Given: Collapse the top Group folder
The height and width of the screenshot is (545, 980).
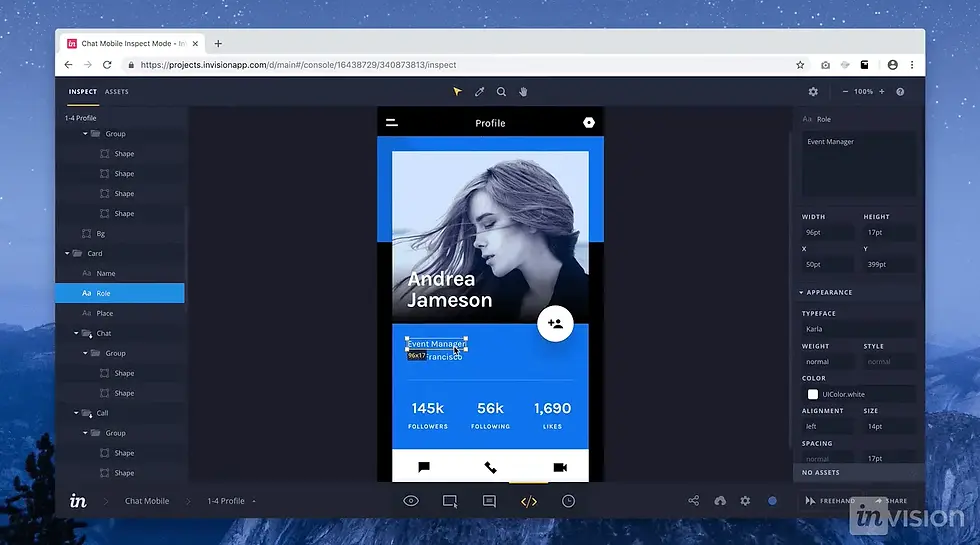Looking at the screenshot, I should [86, 134].
